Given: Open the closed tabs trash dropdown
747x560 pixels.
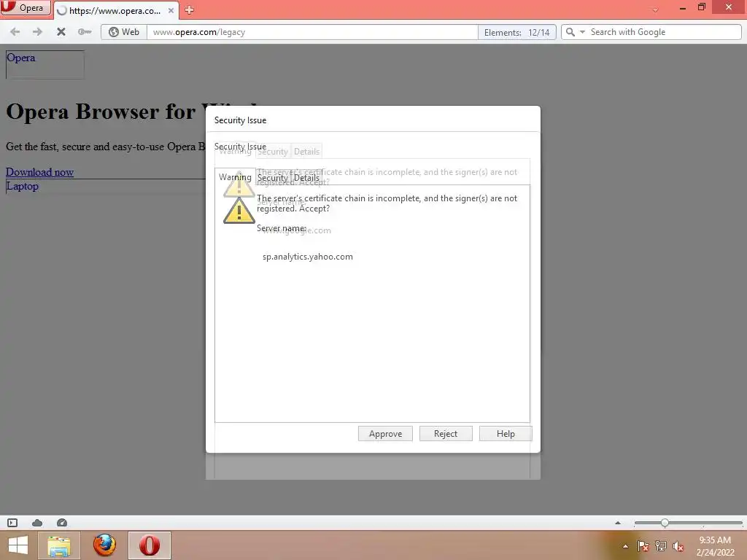Looking at the screenshot, I should pos(656,9).
